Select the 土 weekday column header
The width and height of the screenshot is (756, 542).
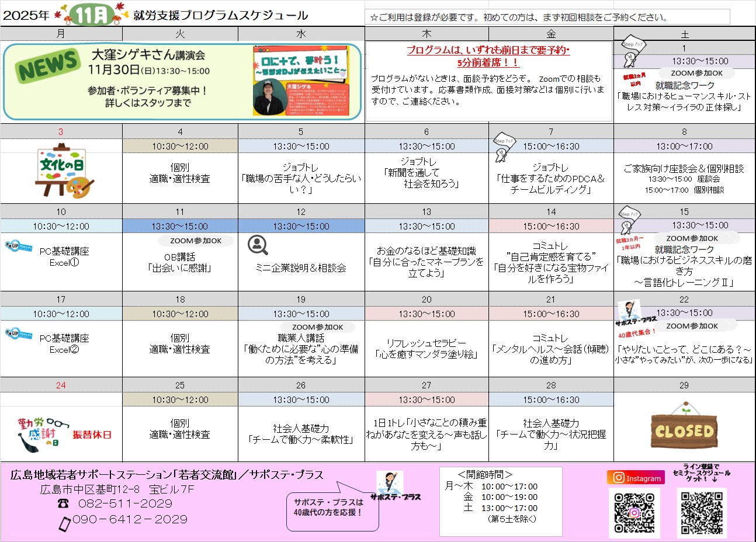coord(684,34)
